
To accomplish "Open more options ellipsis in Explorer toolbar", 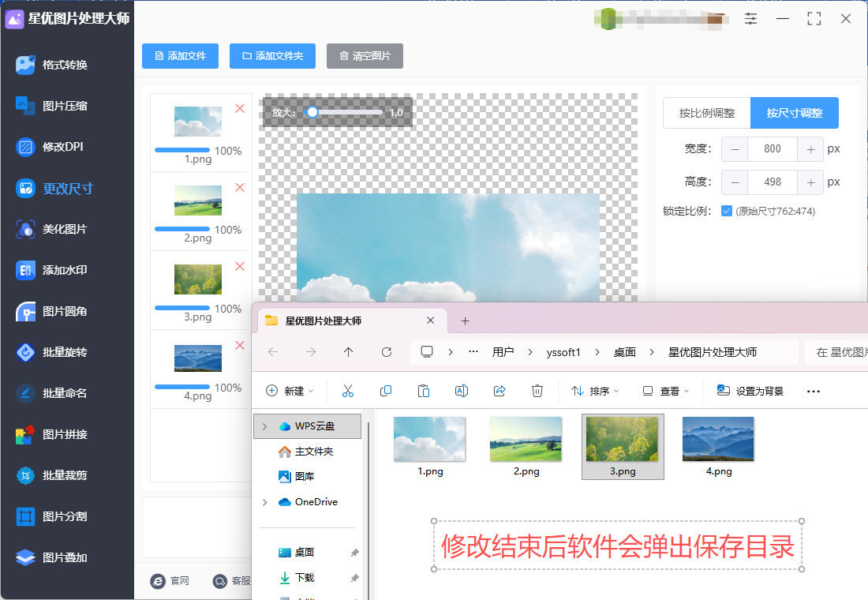I will click(x=814, y=391).
